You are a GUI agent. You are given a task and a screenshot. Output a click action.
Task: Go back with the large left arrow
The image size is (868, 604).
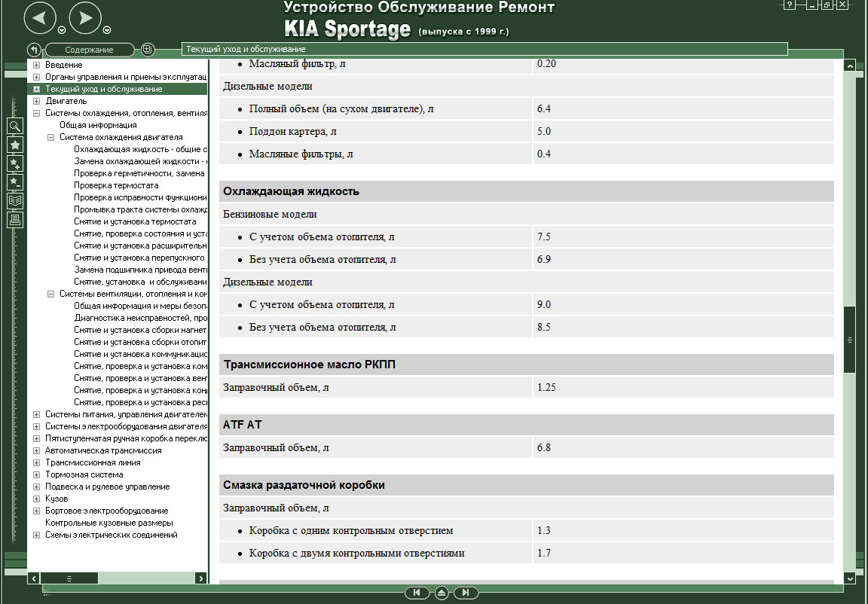click(40, 18)
